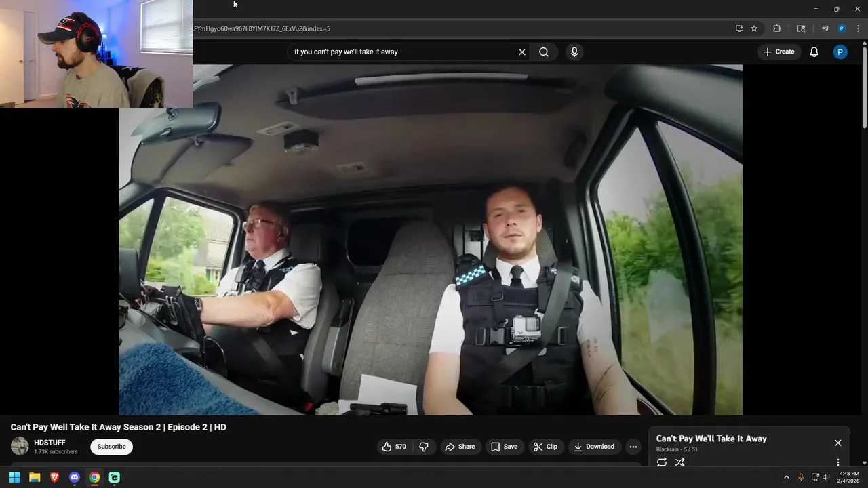Open Discord from the taskbar
This screenshot has height=488, width=868.
[x=75, y=477]
